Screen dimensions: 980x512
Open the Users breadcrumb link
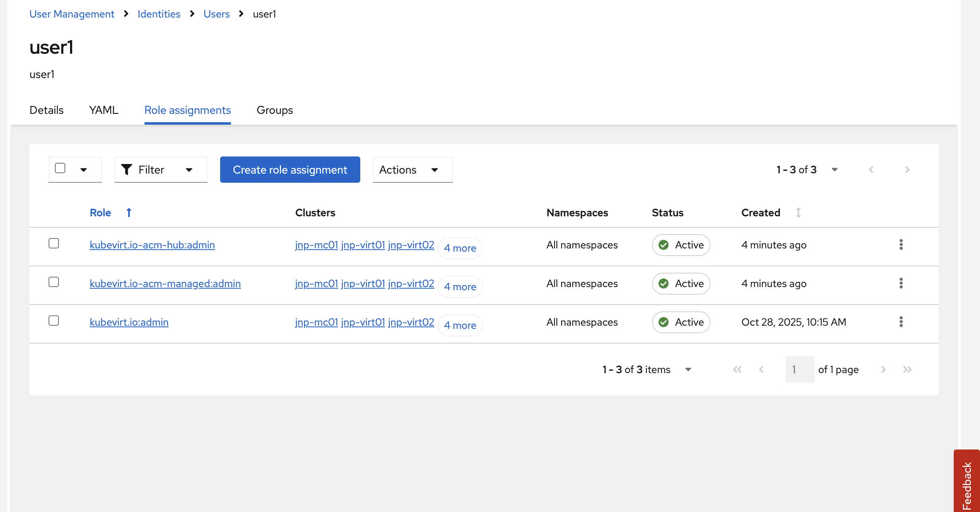click(217, 14)
